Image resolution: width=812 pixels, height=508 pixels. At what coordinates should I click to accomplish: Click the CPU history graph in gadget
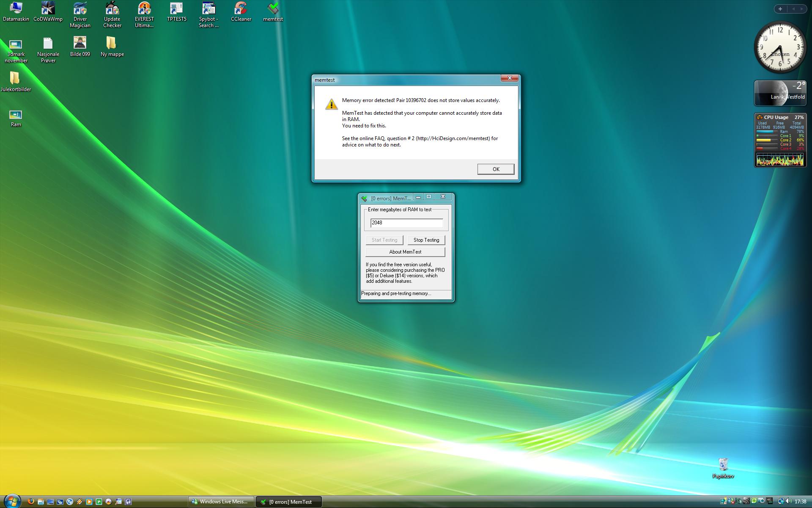780,159
